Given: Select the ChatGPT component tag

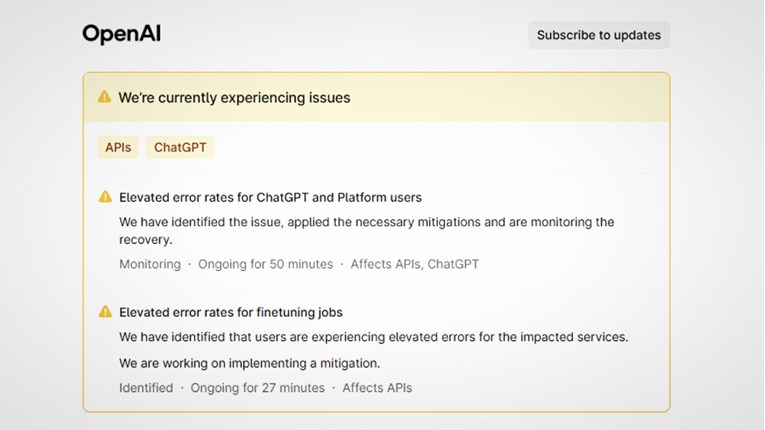Looking at the screenshot, I should 180,148.
